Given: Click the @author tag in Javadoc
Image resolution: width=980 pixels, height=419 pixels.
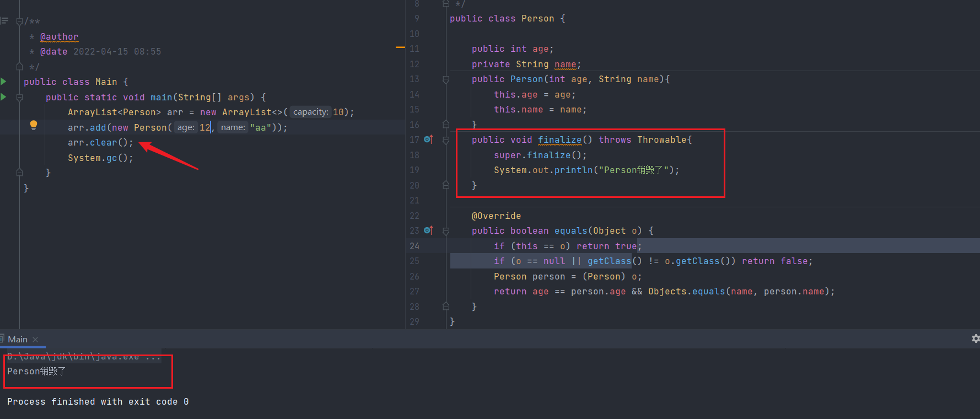Looking at the screenshot, I should tap(60, 36).
